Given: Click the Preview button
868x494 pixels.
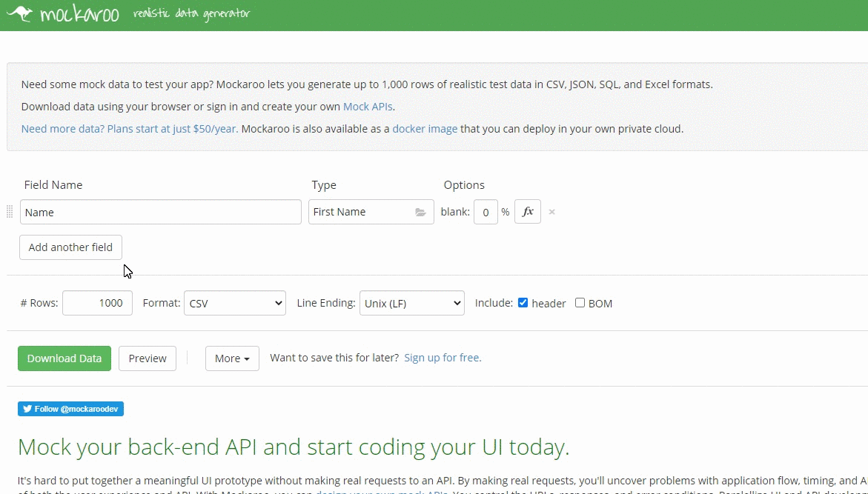Looking at the screenshot, I should 148,358.
